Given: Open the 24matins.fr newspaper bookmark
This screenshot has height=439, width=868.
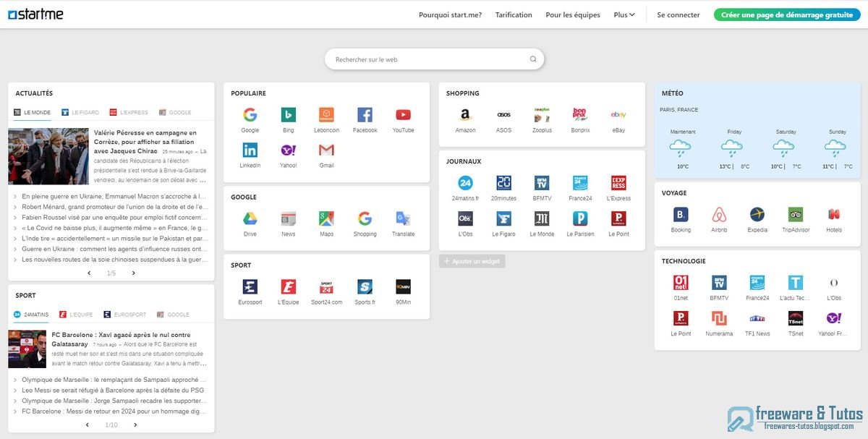Looking at the screenshot, I should pyautogui.click(x=465, y=183).
